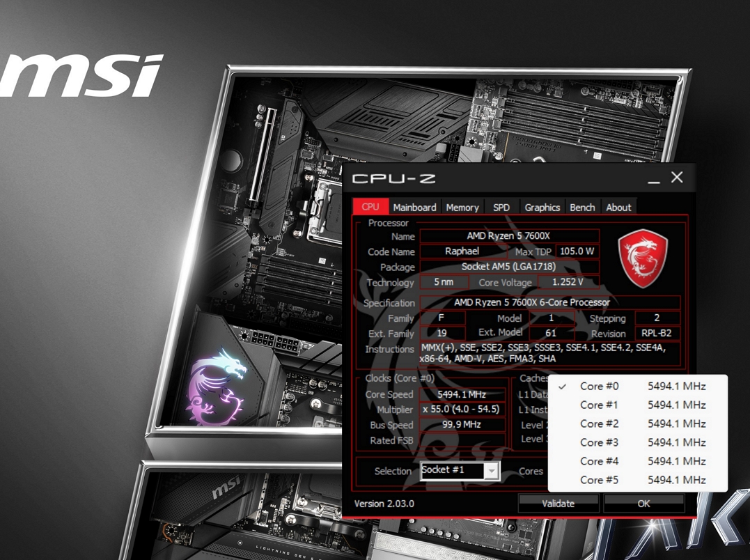Open the Socket #1 selection dropdown arrow
The width and height of the screenshot is (750, 560).
[492, 471]
